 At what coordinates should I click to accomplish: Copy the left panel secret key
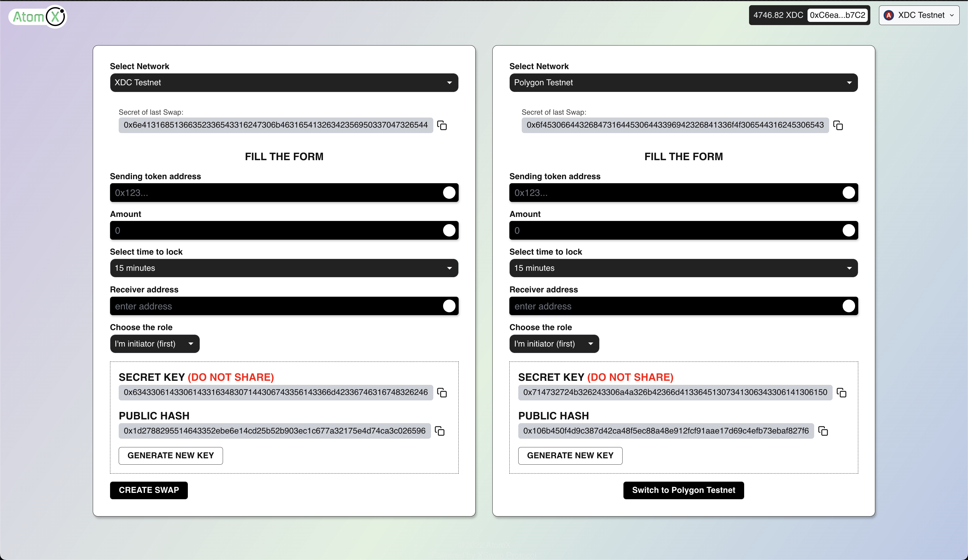[442, 393]
